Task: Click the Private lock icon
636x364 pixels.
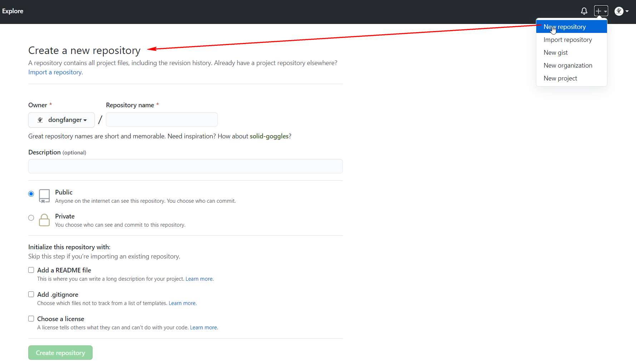Action: pos(44,220)
